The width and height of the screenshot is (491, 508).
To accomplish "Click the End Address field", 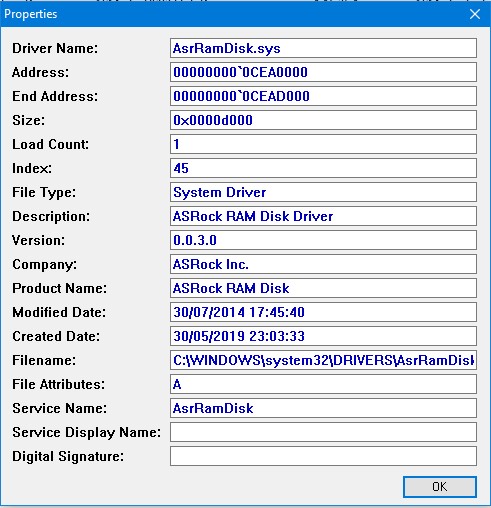I will click(x=323, y=96).
